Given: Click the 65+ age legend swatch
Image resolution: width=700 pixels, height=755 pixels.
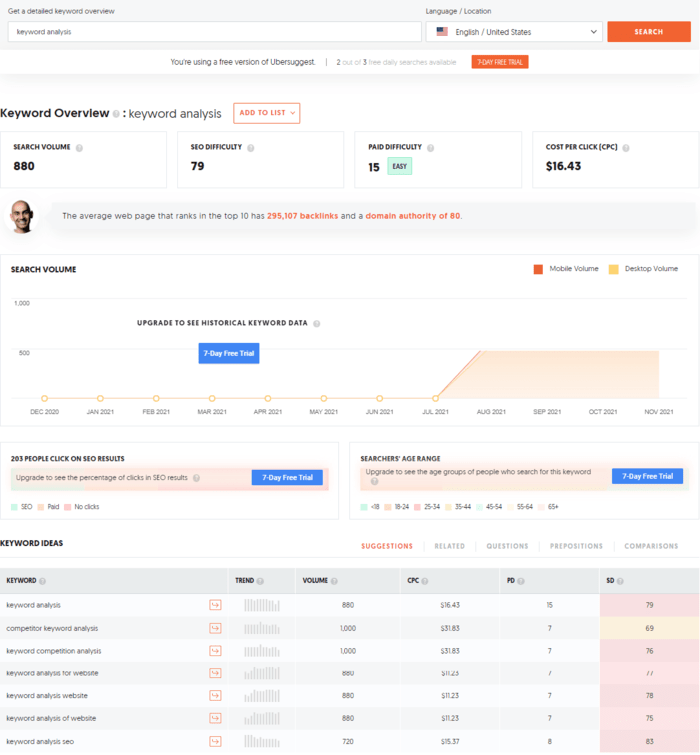Looking at the screenshot, I should click(541, 507).
